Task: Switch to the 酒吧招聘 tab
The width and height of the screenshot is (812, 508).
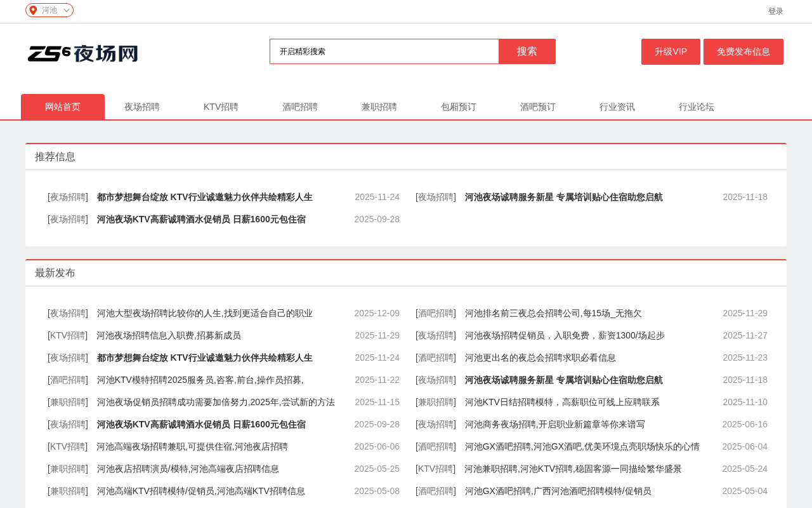Action: click(300, 107)
